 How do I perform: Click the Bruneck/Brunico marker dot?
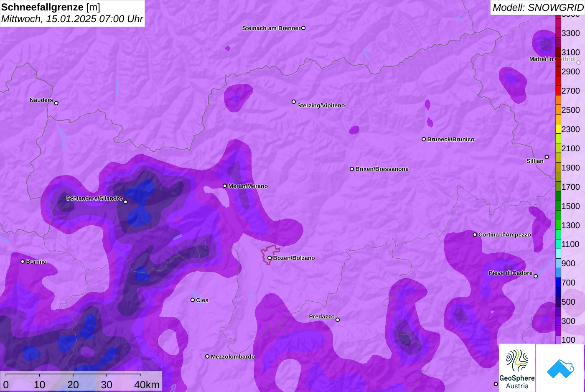[424, 139]
